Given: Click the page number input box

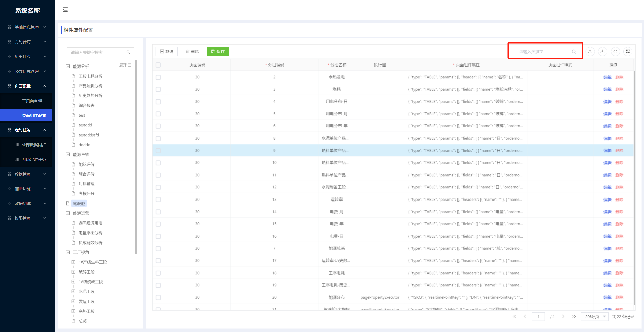Looking at the screenshot, I should (x=538, y=317).
